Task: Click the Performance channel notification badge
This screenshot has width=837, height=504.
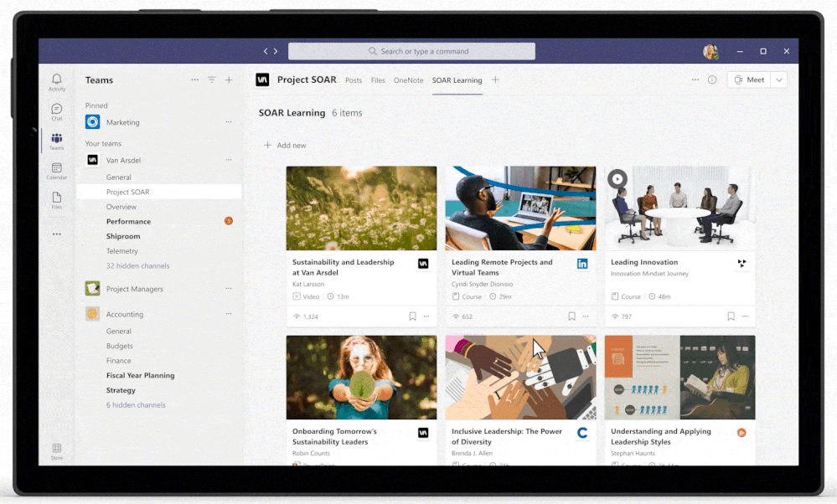Action: click(x=229, y=221)
